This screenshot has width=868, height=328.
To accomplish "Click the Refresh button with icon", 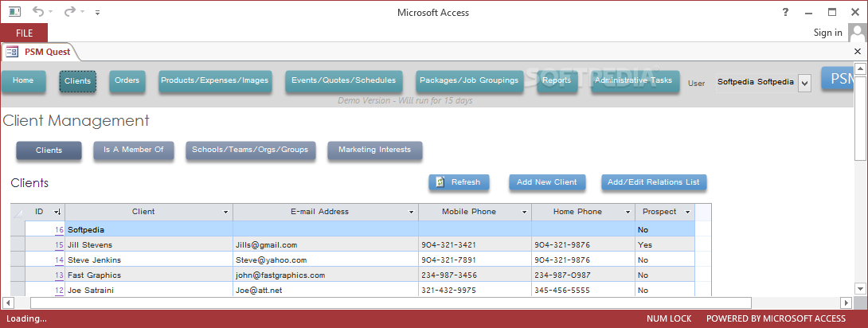I will [459, 182].
